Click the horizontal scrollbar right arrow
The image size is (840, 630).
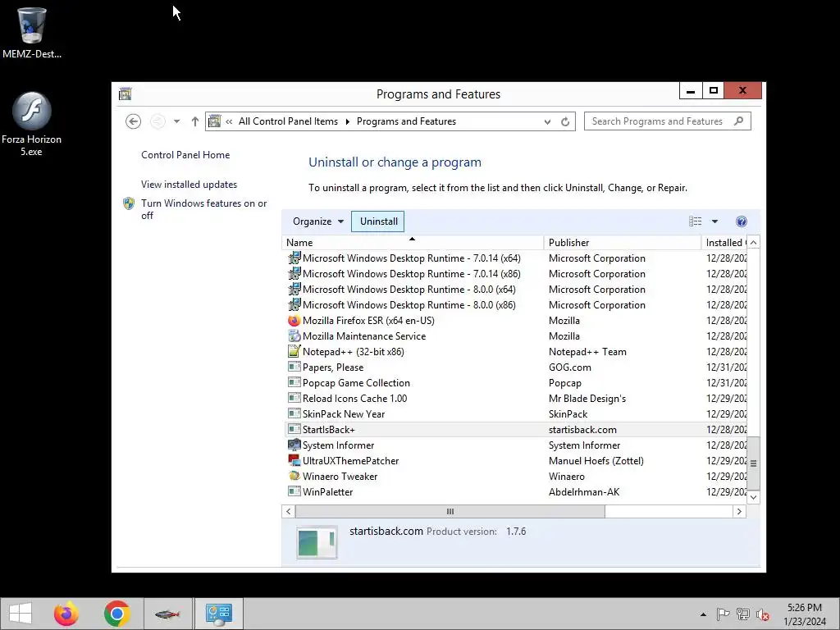coord(739,511)
